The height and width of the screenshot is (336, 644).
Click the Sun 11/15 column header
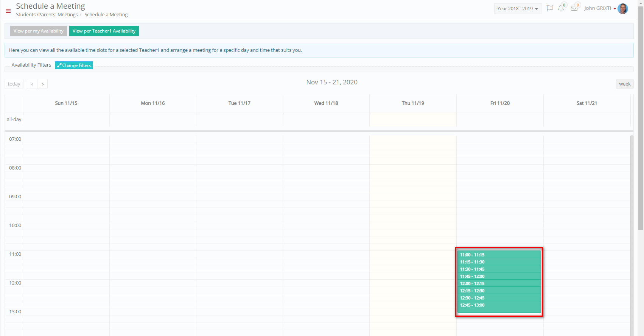pos(66,103)
